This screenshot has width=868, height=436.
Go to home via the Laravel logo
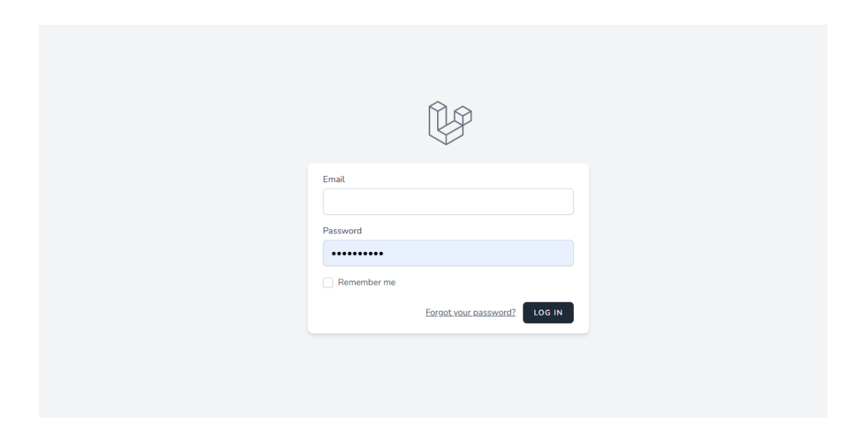click(x=449, y=123)
